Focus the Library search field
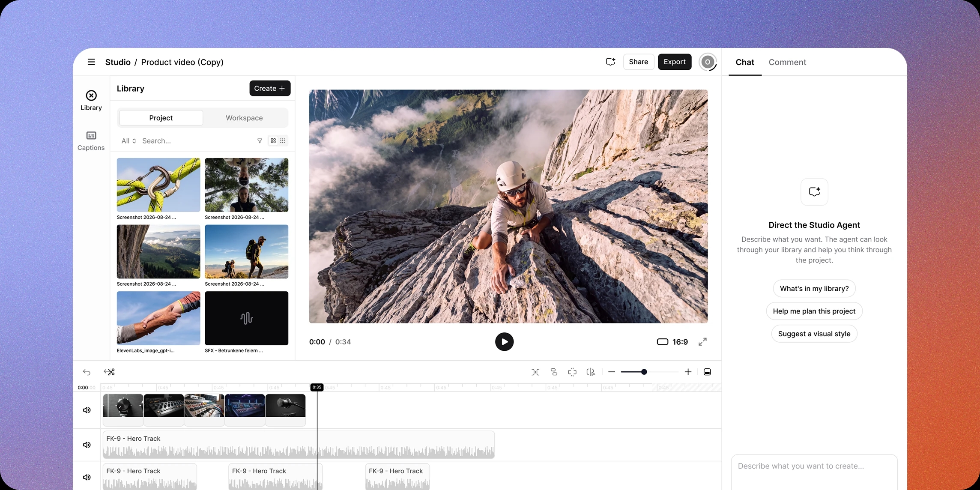The height and width of the screenshot is (490, 980). pos(197,141)
